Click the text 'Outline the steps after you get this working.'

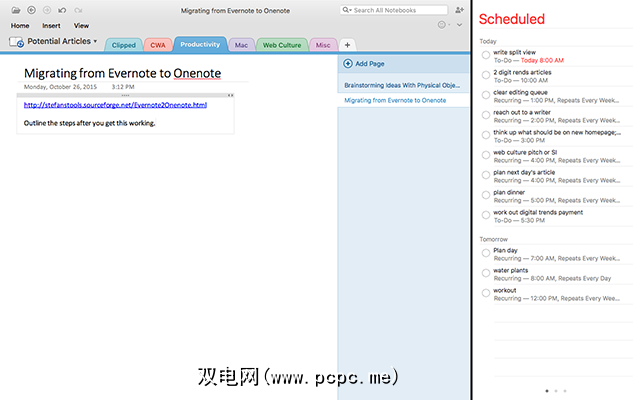tap(89, 123)
